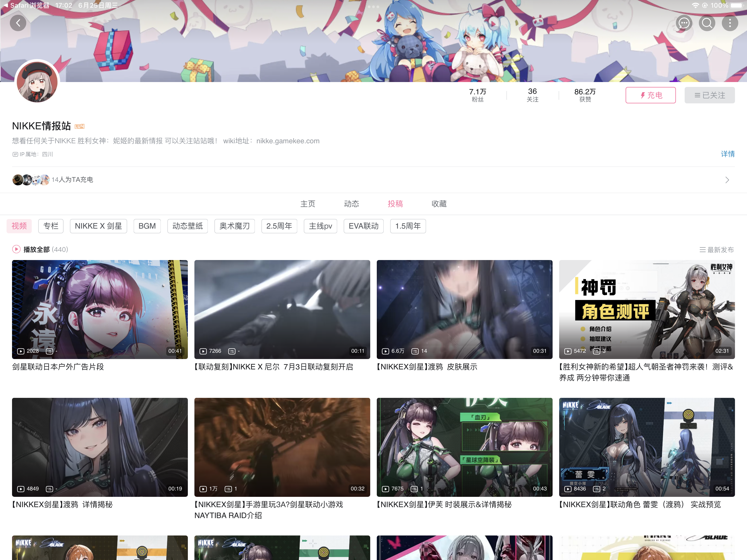This screenshot has width=747, height=560.
Task: Open the 渡鸦 皮肤展示 video thumbnail
Action: [x=465, y=309]
